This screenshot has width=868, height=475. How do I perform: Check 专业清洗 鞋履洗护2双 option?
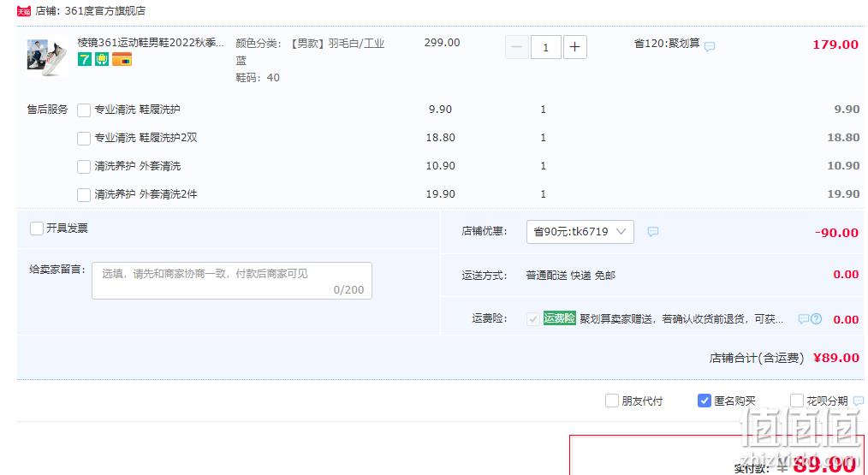(x=84, y=139)
